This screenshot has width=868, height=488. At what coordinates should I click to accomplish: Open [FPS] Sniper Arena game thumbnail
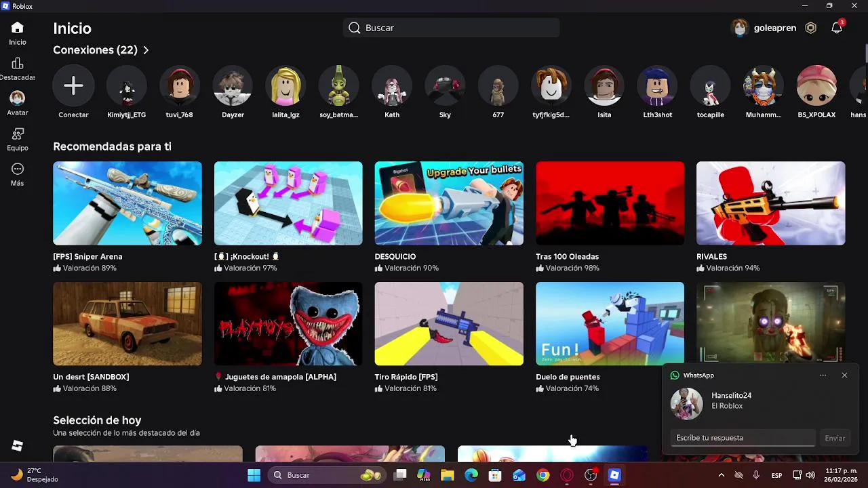click(x=127, y=203)
